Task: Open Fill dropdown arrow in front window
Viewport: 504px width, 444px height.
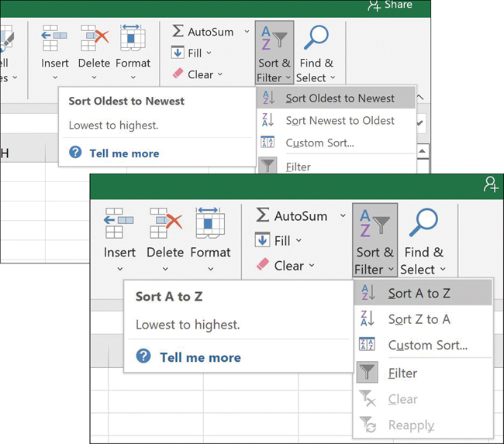Action: [299, 240]
